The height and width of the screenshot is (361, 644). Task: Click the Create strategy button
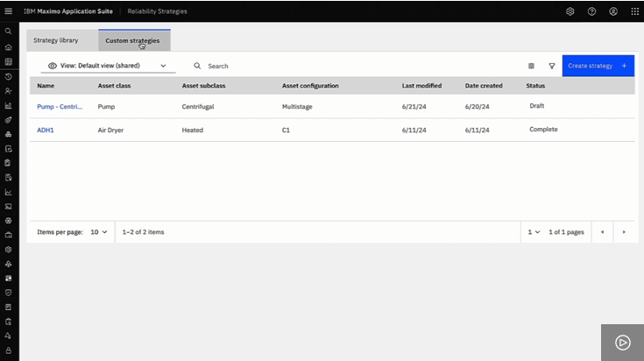pyautogui.click(x=598, y=66)
